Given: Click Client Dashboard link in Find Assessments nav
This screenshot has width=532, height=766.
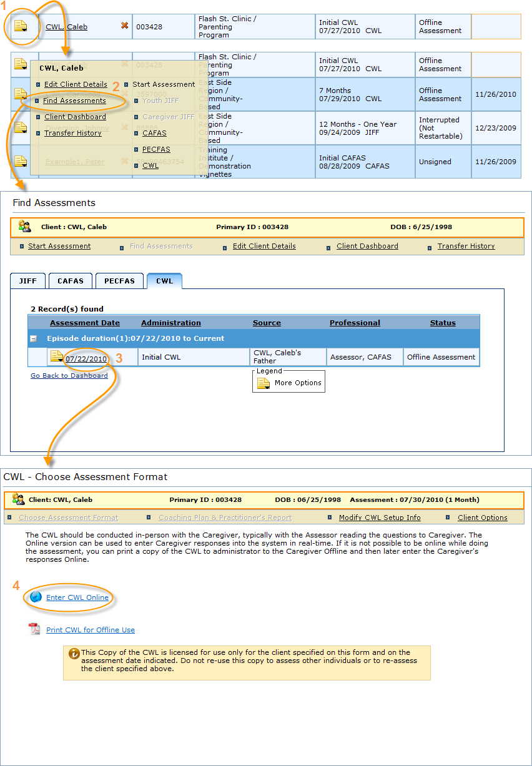Looking at the screenshot, I should point(367,246).
